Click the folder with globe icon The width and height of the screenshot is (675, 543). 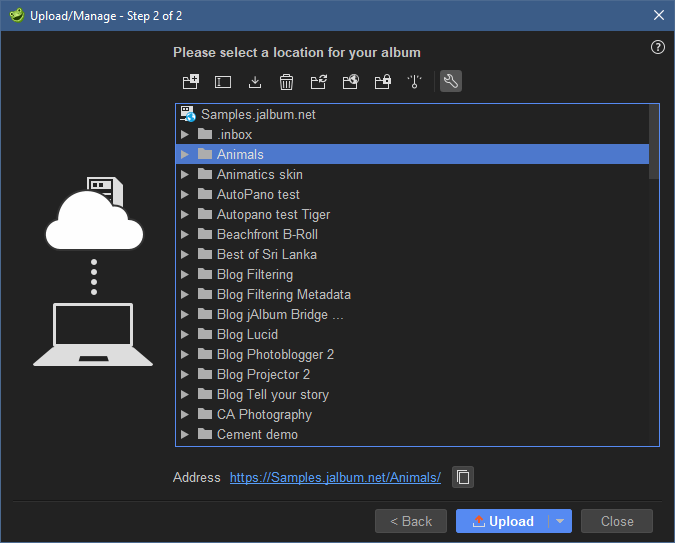(350, 82)
